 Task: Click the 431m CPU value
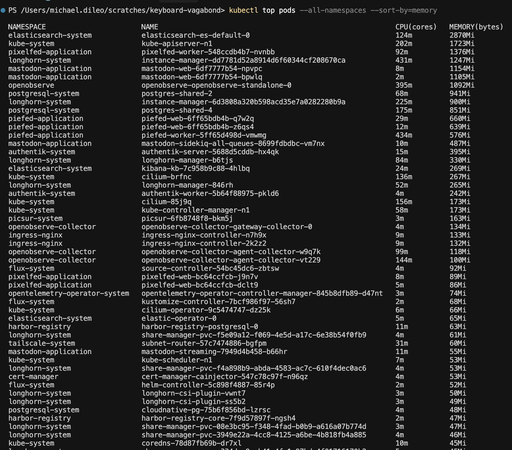pyautogui.click(x=404, y=60)
